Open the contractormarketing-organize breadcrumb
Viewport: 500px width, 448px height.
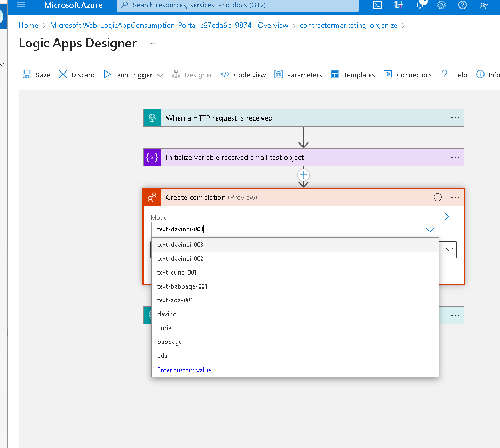point(348,26)
